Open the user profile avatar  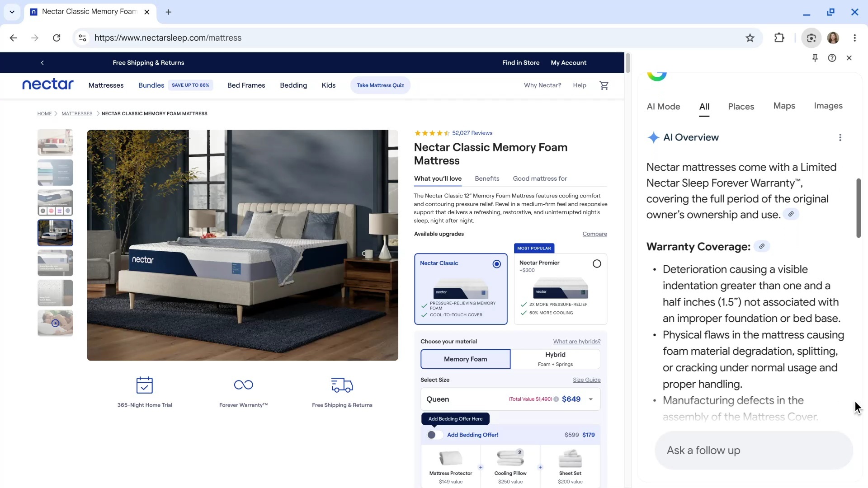pyautogui.click(x=833, y=38)
